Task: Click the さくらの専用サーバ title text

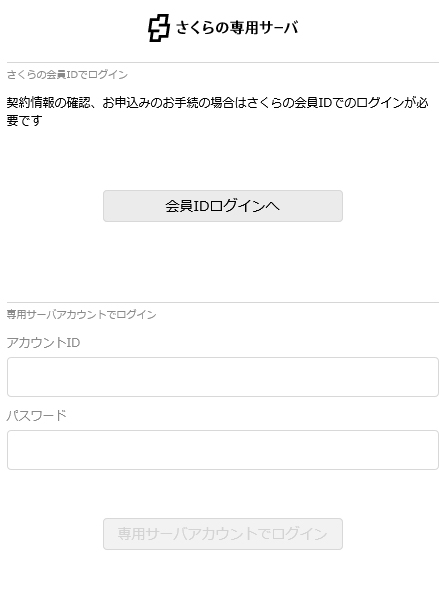Action: tap(237, 28)
